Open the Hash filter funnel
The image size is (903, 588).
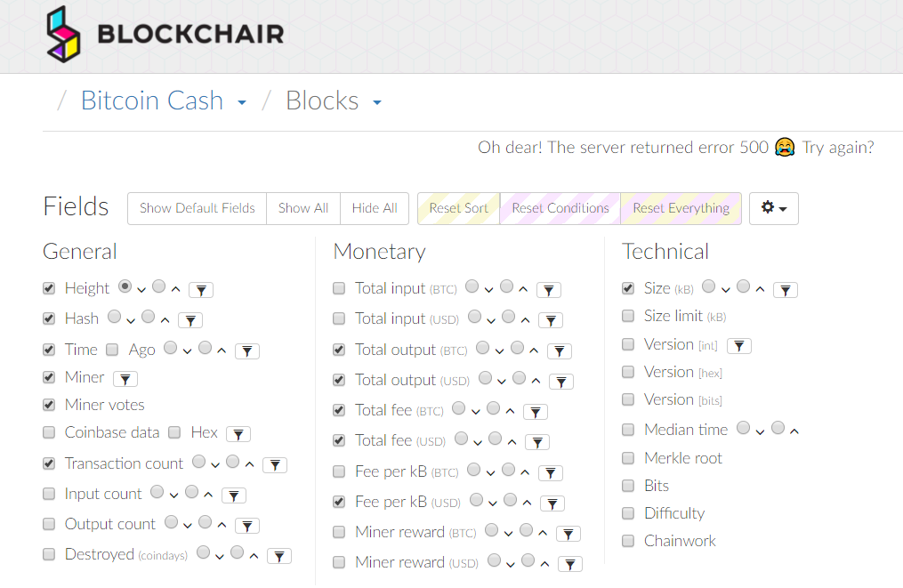190,319
